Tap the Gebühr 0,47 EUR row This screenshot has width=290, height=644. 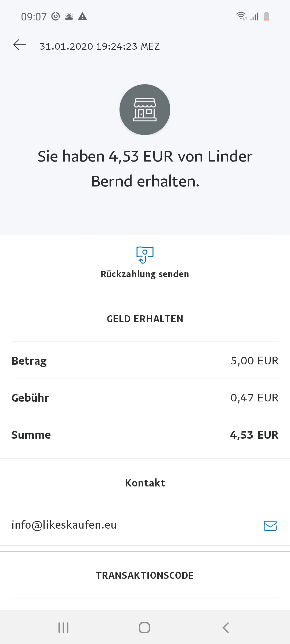point(145,398)
